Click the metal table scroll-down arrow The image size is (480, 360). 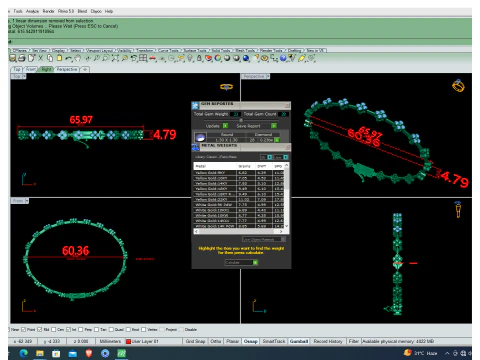coord(286,226)
